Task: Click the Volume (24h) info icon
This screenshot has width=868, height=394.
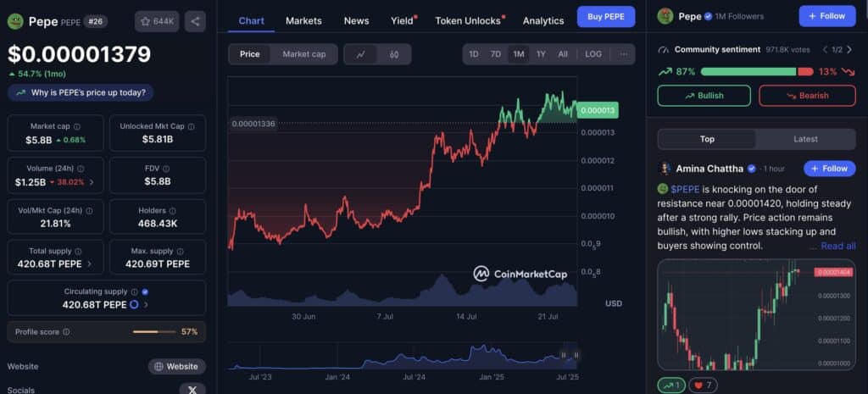Action: [81, 169]
